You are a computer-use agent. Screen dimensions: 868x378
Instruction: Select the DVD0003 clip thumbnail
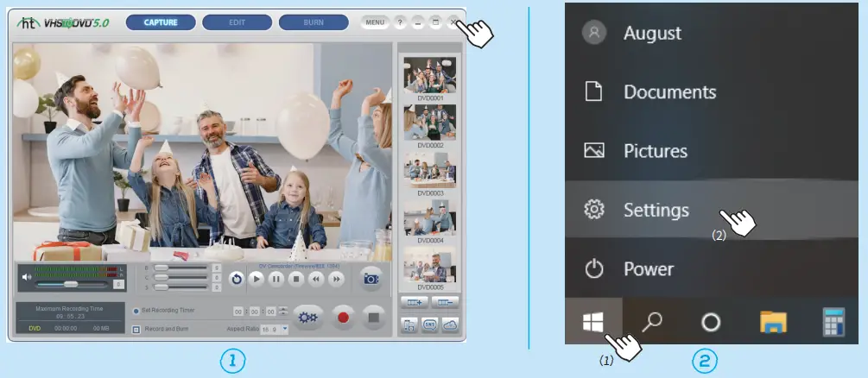(430, 170)
